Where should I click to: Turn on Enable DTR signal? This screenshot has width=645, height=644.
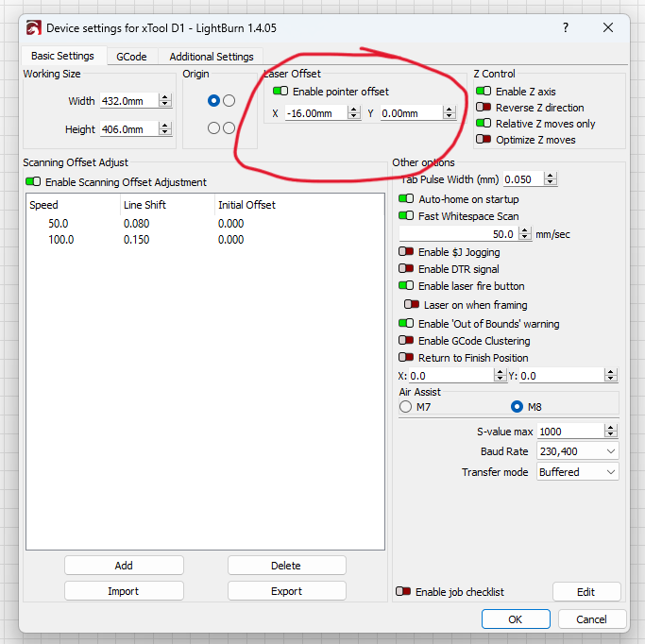pyautogui.click(x=406, y=268)
